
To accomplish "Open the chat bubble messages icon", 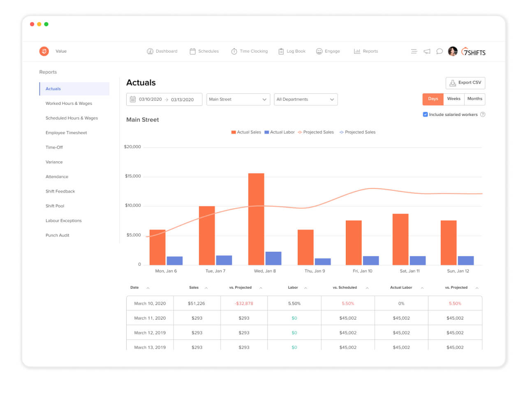I will 439,51.
